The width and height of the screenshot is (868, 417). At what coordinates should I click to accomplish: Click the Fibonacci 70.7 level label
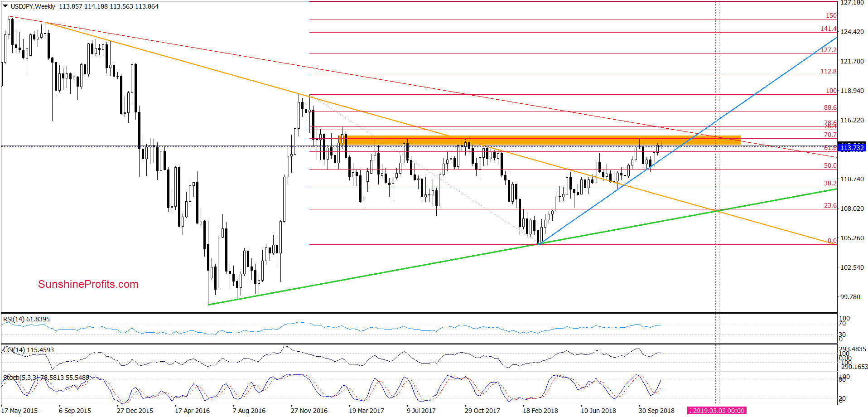pyautogui.click(x=830, y=135)
